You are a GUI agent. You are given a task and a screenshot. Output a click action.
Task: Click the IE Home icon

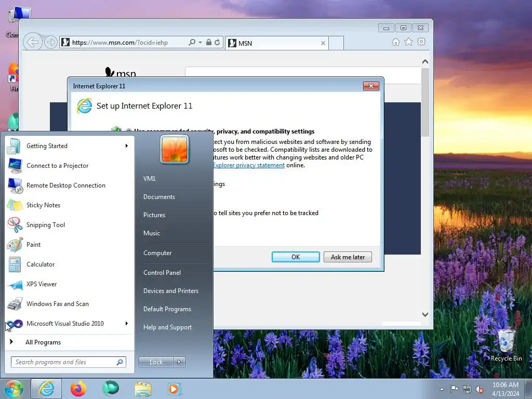pyautogui.click(x=395, y=42)
